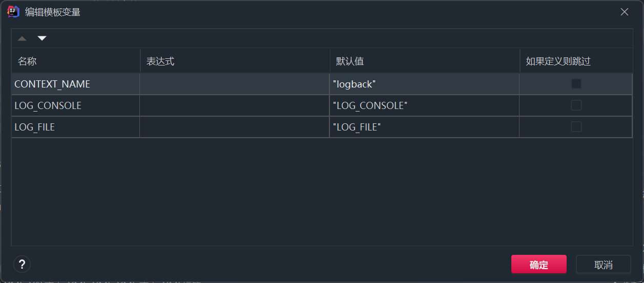Viewport: 644px width, 283px height.
Task: Click the 确定 button
Action: [538, 265]
